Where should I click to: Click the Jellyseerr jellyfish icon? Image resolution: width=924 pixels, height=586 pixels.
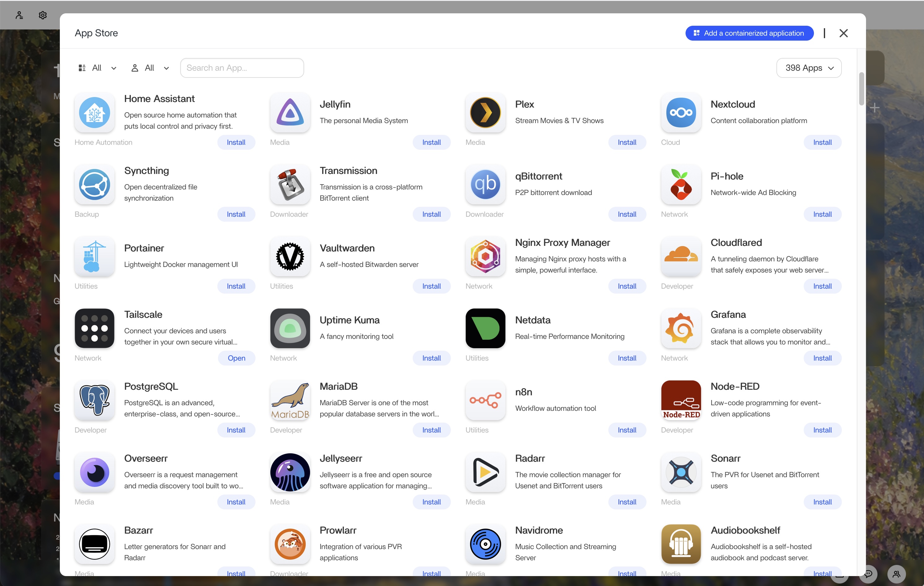290,473
